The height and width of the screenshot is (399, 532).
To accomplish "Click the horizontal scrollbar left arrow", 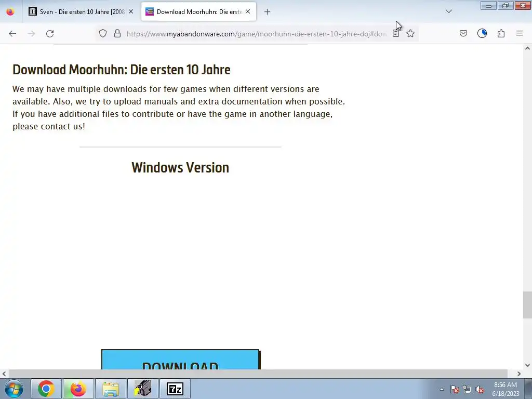I will [x=4, y=374].
